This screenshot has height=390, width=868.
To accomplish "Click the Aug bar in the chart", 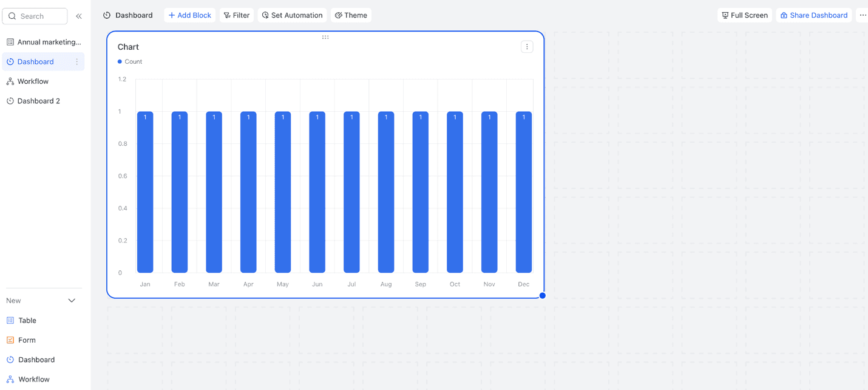I will (x=386, y=192).
